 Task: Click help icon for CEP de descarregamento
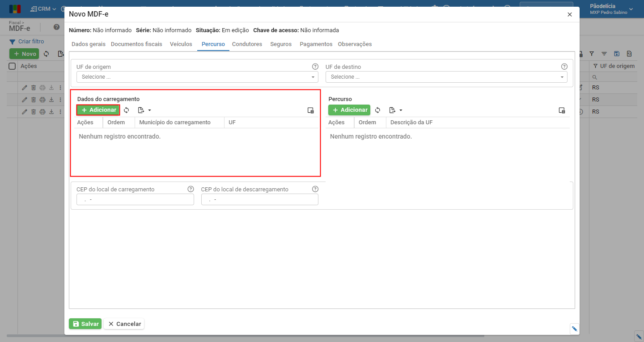pos(315,189)
